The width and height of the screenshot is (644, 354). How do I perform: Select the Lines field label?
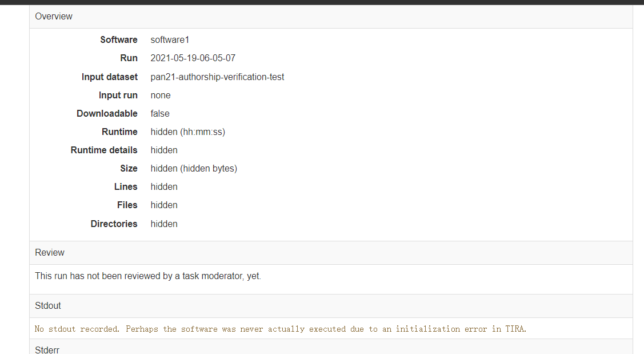pyautogui.click(x=126, y=186)
